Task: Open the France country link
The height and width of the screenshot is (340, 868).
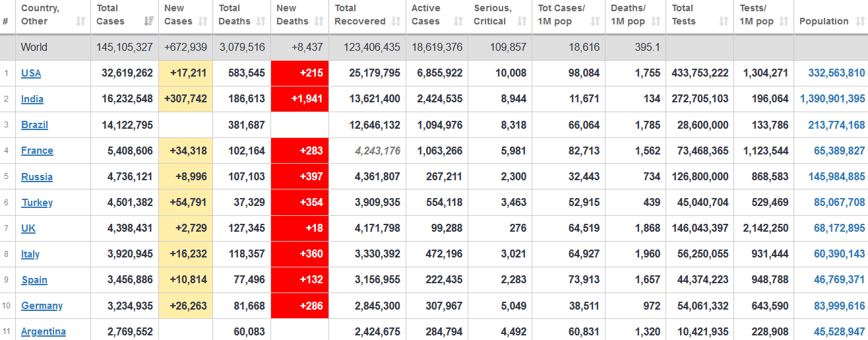Action: click(37, 151)
